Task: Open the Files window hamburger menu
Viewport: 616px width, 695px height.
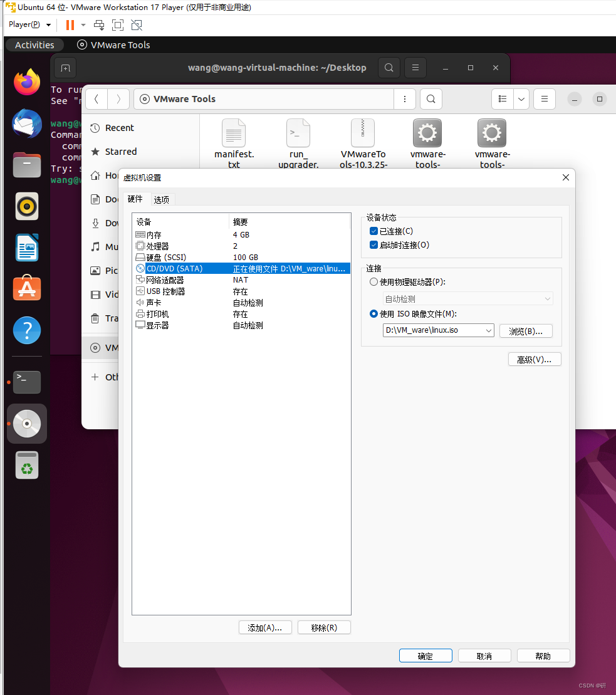Action: coord(544,99)
